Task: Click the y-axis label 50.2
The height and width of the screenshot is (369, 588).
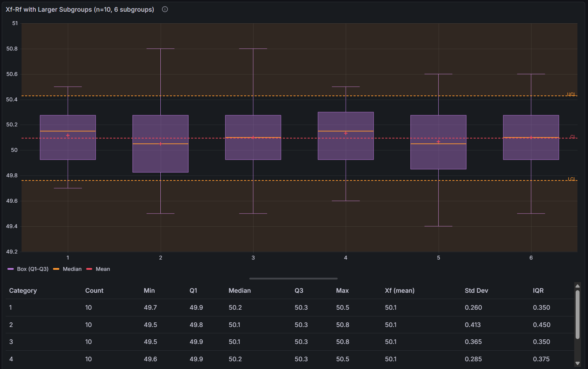Action: tap(12, 125)
